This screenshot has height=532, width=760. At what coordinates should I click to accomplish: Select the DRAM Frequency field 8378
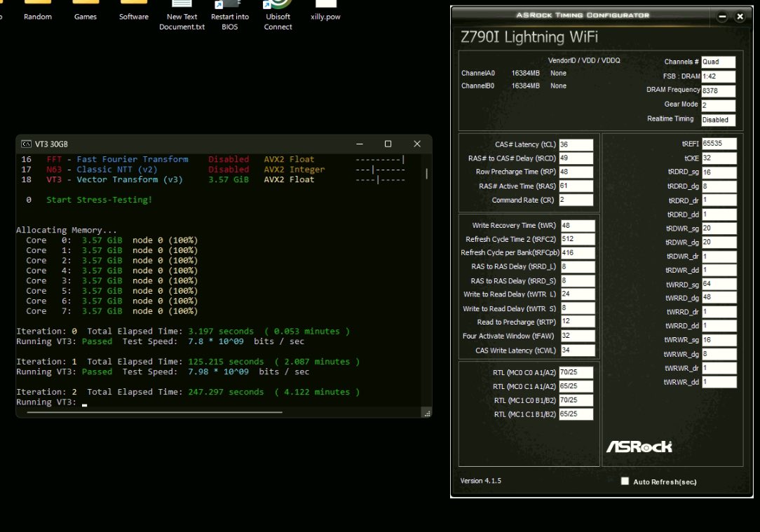point(719,91)
